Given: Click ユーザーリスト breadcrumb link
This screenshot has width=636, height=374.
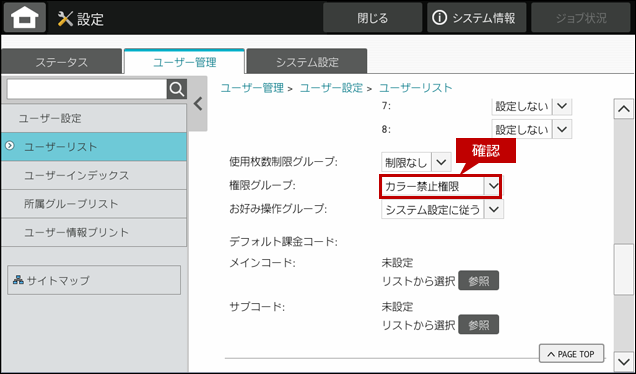Looking at the screenshot, I should coord(415,88).
